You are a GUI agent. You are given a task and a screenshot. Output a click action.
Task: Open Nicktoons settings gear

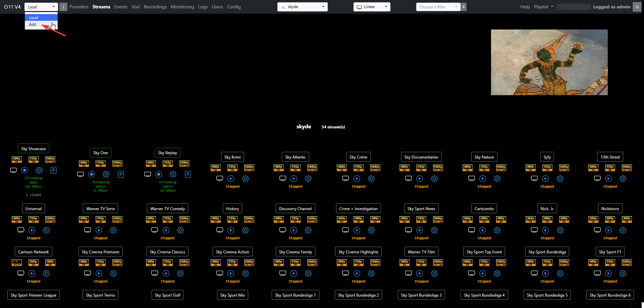pyautogui.click(x=623, y=230)
